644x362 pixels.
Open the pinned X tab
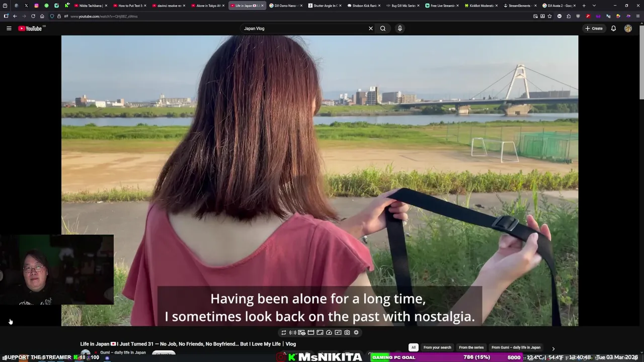pos(26,6)
